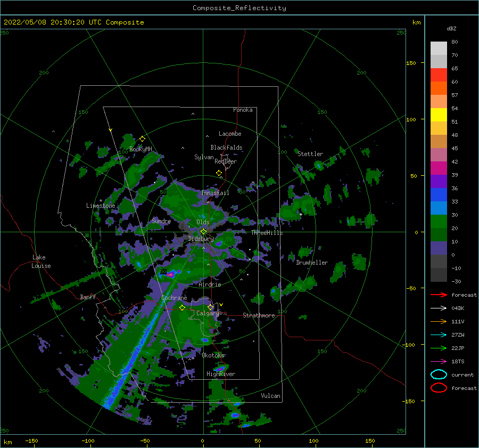Click the yellow diamond marker below Cochrane
The image size is (479, 448).
pyautogui.click(x=183, y=307)
